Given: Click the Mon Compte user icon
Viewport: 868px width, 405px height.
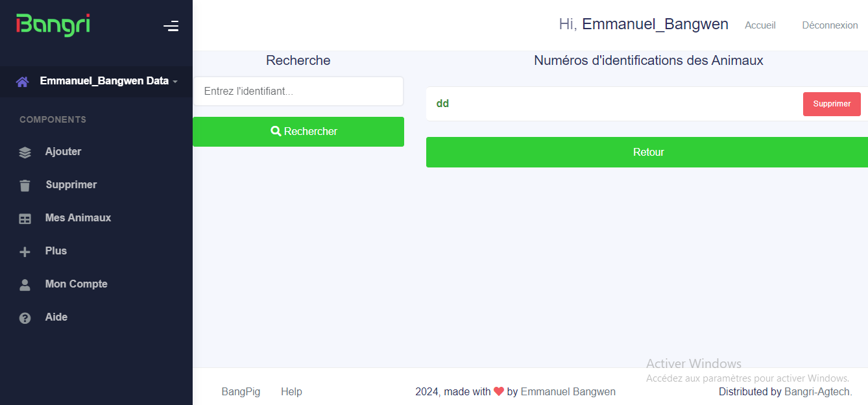Looking at the screenshot, I should [x=25, y=285].
